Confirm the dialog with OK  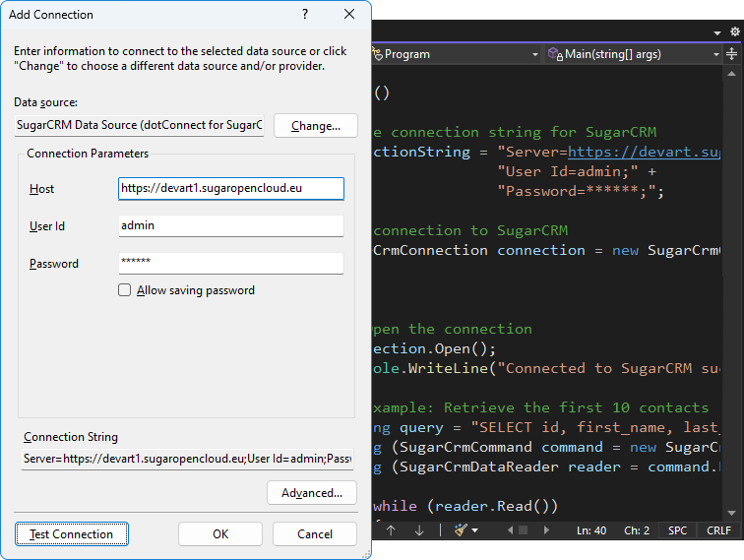click(x=220, y=533)
